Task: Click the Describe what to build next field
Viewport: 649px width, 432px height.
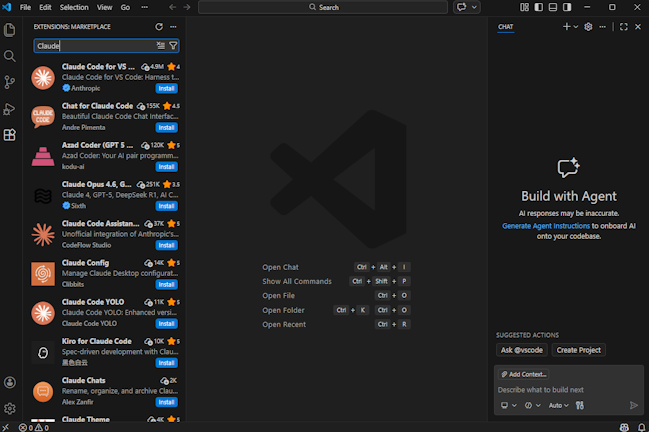Action: coord(568,390)
